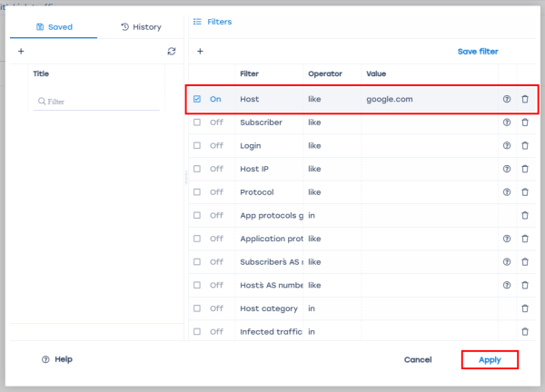Add a new filter row with plus icon

[x=200, y=52]
